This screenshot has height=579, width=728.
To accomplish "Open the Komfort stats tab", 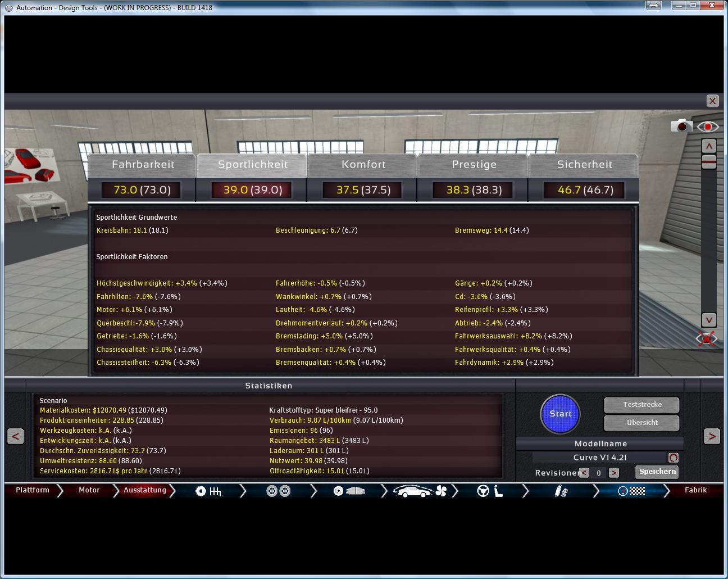I will (x=363, y=165).
